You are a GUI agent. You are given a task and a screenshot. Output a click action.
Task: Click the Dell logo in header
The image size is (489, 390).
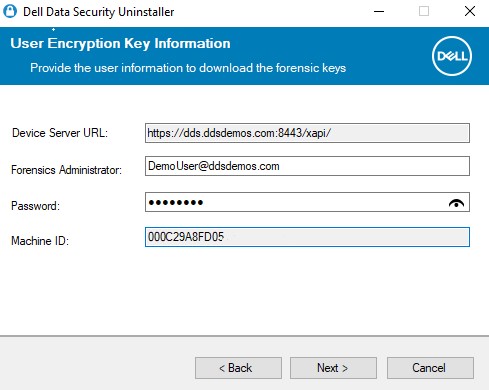[452, 56]
